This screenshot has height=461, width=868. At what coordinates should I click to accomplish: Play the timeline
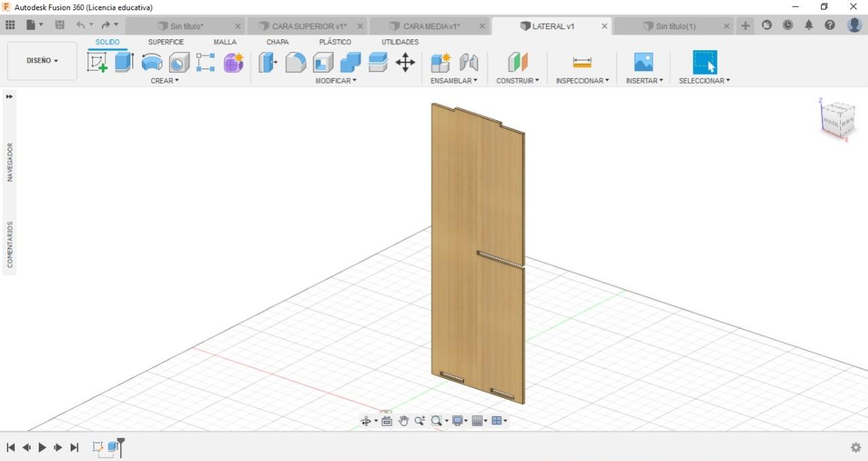click(x=42, y=447)
